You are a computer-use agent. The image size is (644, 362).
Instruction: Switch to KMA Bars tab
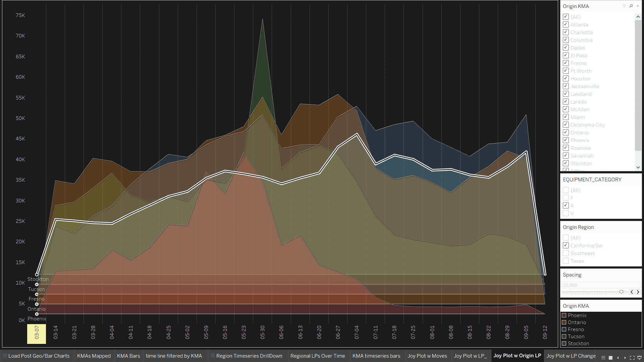tap(128, 356)
